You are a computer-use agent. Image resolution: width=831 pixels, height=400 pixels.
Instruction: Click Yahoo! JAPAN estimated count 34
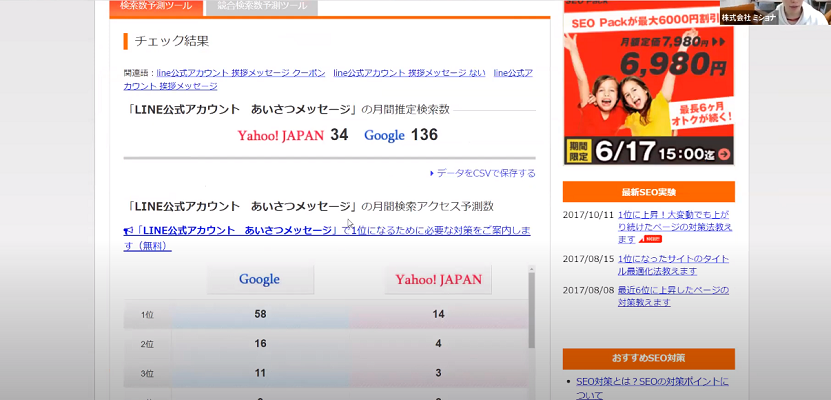(x=339, y=135)
